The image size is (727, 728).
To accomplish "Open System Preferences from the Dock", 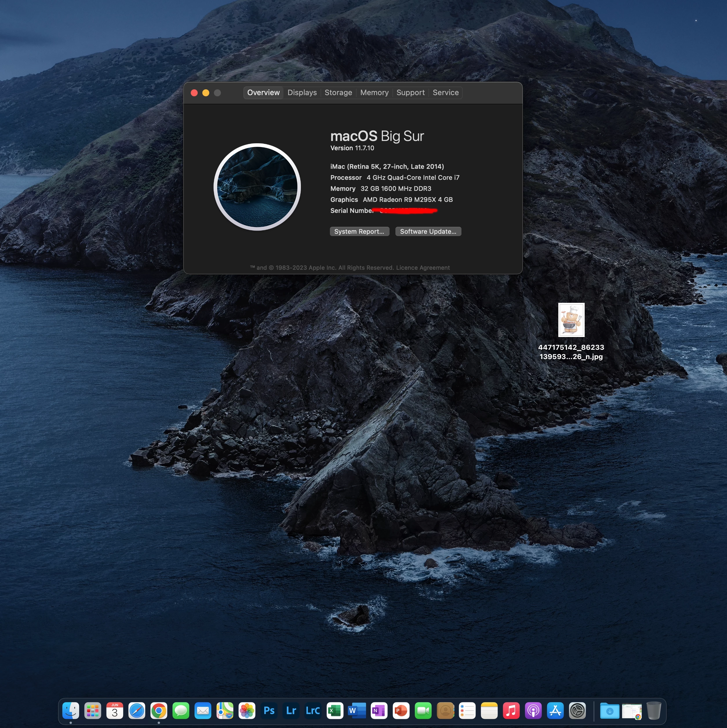I will point(577,711).
